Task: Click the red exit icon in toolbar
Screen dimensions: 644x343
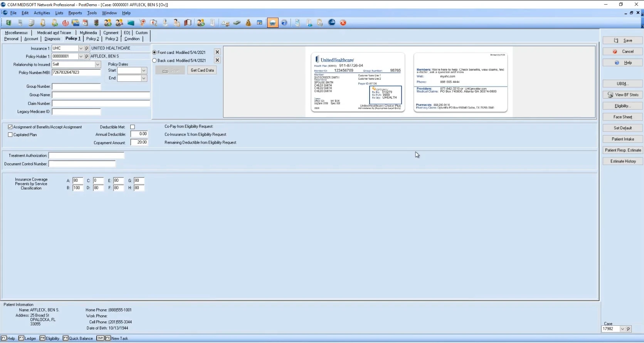Action: pyautogui.click(x=343, y=23)
